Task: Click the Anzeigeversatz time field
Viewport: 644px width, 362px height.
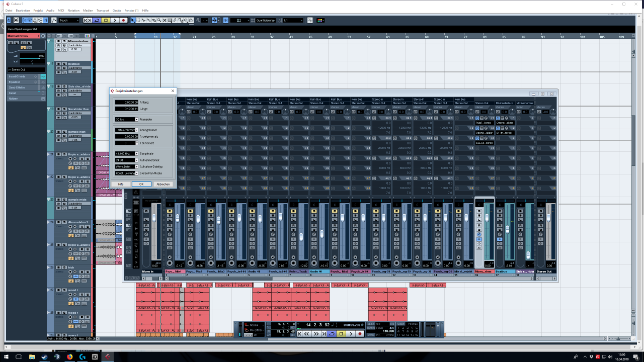Action: pos(127,136)
